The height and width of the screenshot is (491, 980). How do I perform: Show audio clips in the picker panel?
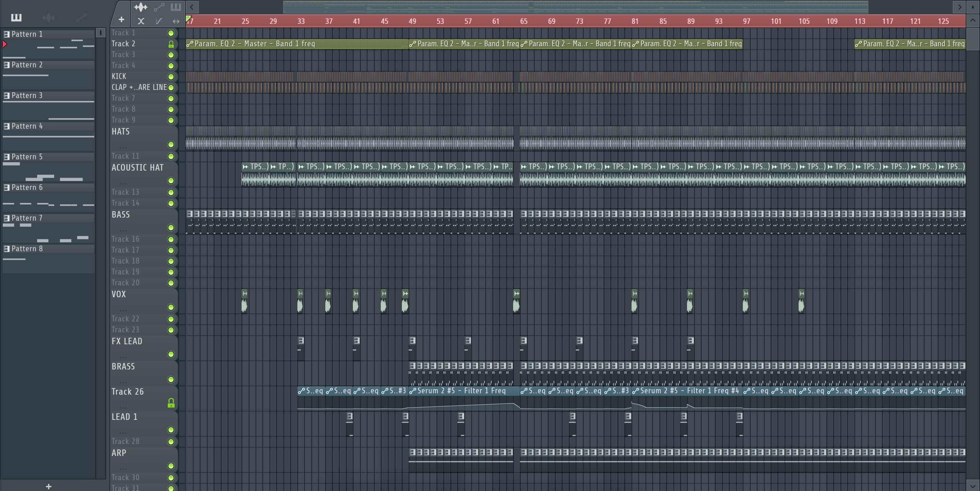pyautogui.click(x=49, y=17)
